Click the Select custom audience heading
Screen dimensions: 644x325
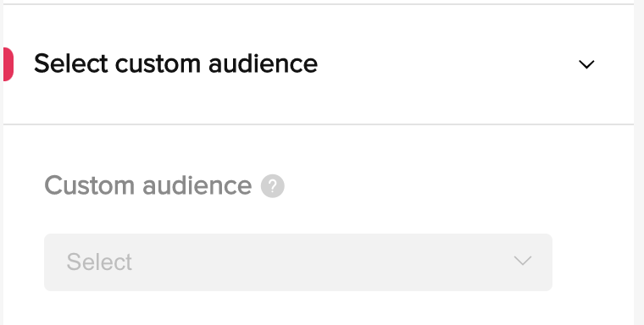point(175,64)
